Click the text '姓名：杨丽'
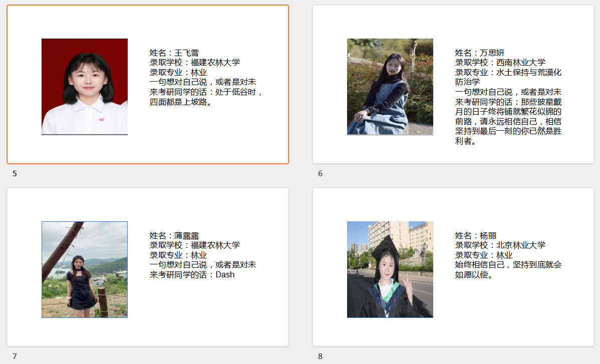The image size is (600, 364). tap(476, 235)
